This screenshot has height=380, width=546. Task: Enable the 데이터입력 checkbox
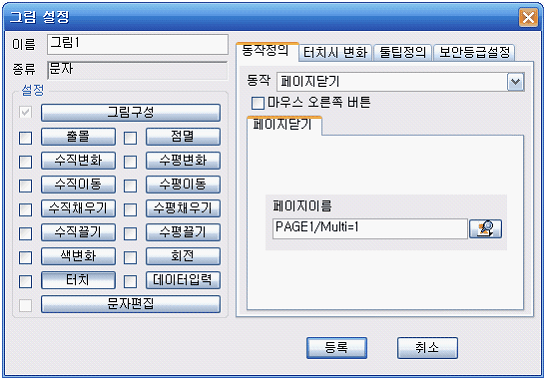tap(130, 281)
